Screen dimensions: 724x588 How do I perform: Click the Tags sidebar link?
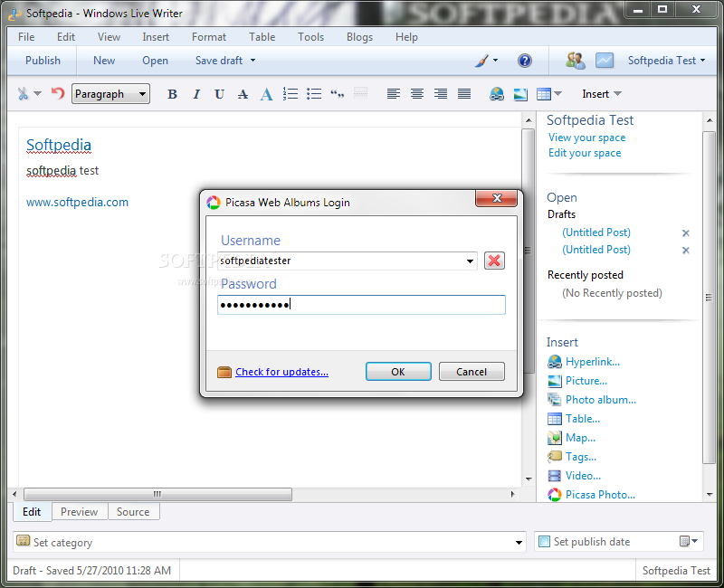click(581, 457)
